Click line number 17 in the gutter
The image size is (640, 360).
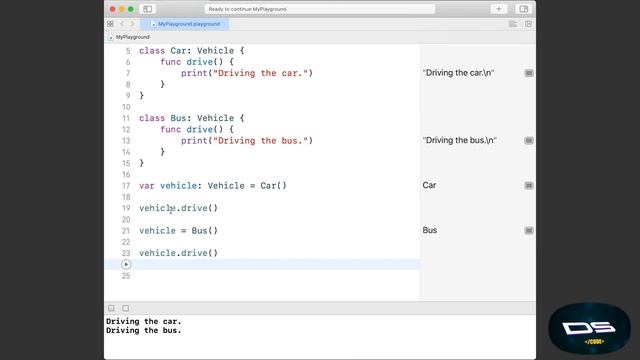tap(126, 186)
